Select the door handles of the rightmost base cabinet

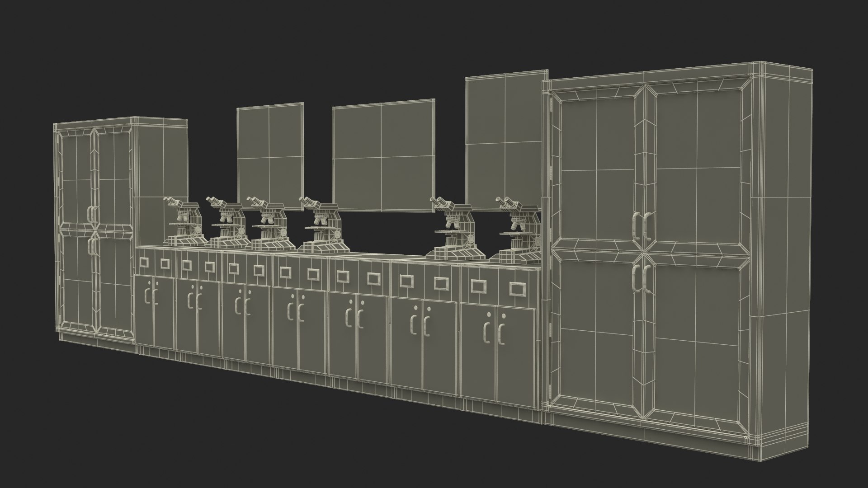(494, 333)
